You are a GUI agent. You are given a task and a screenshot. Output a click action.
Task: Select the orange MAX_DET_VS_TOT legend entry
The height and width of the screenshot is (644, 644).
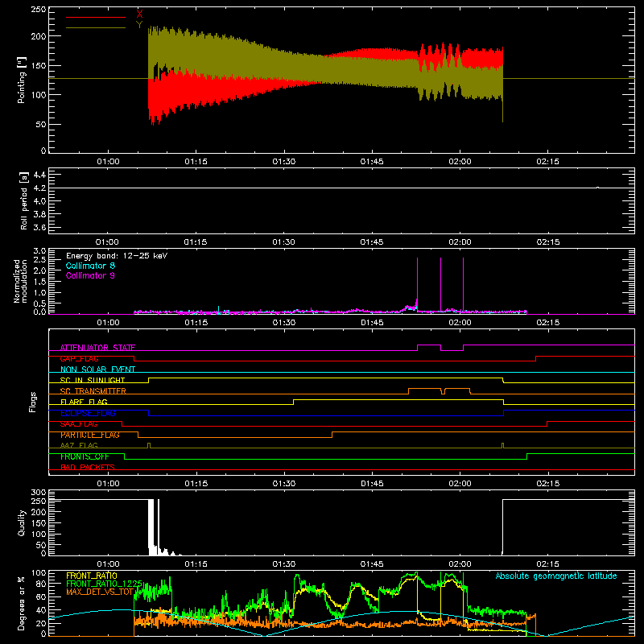(x=100, y=592)
